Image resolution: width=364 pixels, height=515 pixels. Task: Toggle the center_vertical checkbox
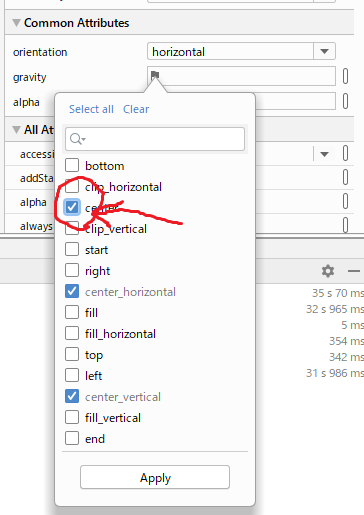click(72, 396)
